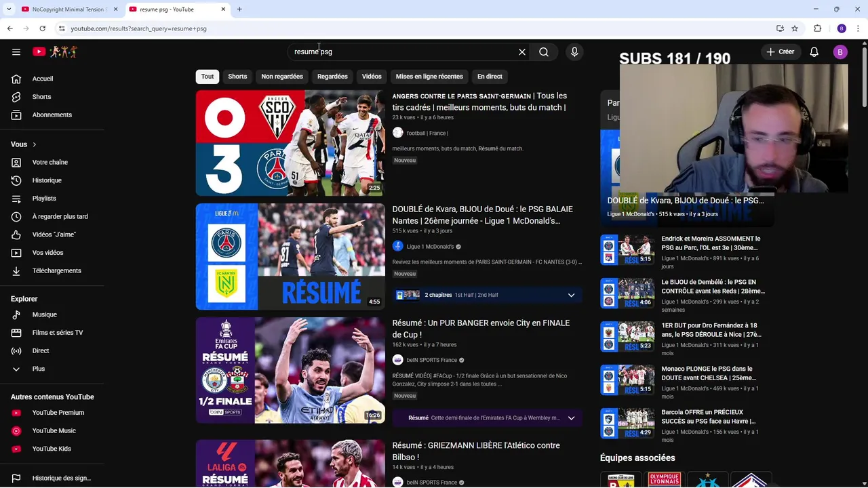Image resolution: width=868 pixels, height=488 pixels.
Task: Click the Créer button
Action: 780,52
